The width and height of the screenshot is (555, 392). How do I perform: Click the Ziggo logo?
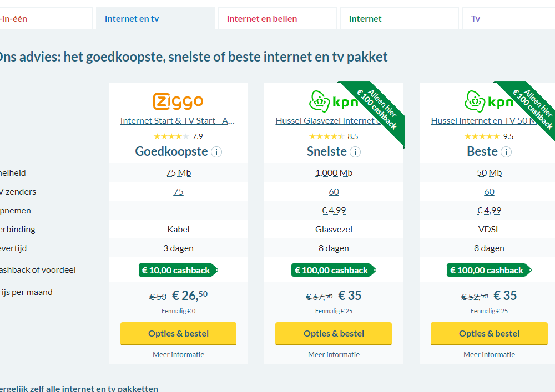(178, 101)
